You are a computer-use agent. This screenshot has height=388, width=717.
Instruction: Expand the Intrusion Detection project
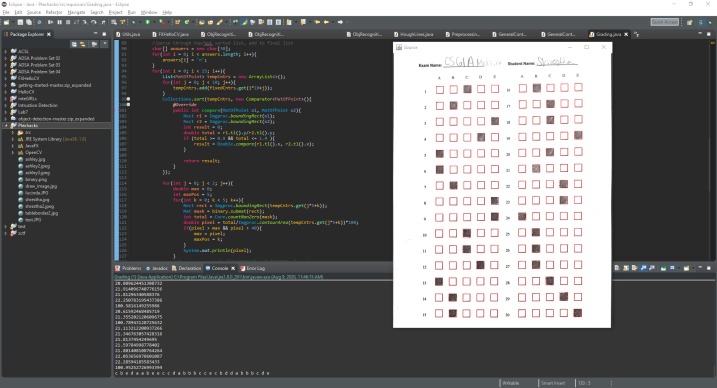pyautogui.click(x=5, y=105)
